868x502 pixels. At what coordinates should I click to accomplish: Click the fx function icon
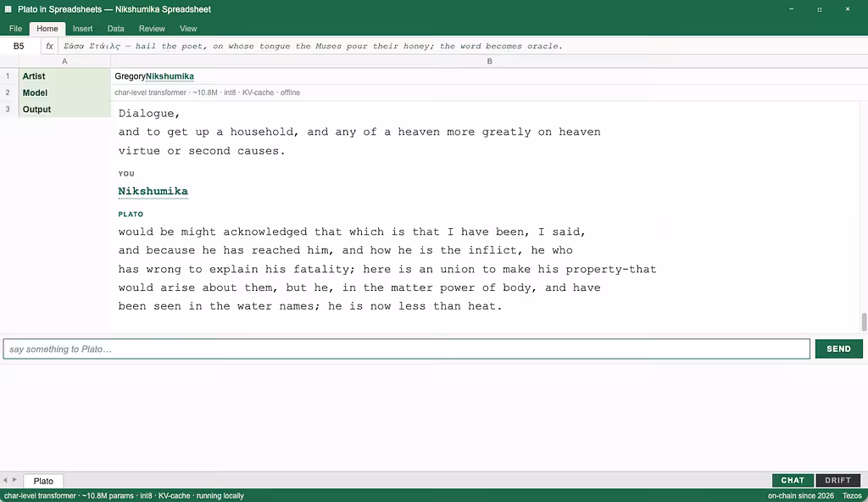(49, 46)
